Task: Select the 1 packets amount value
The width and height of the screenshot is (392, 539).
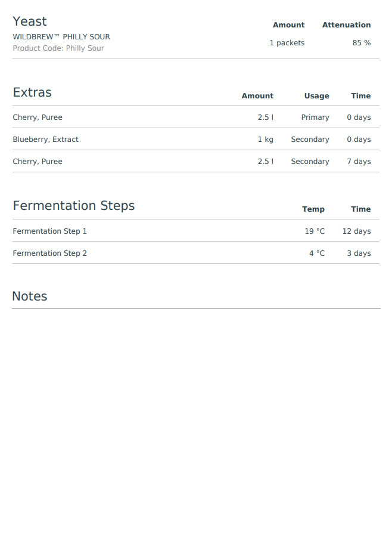Action: (x=287, y=42)
